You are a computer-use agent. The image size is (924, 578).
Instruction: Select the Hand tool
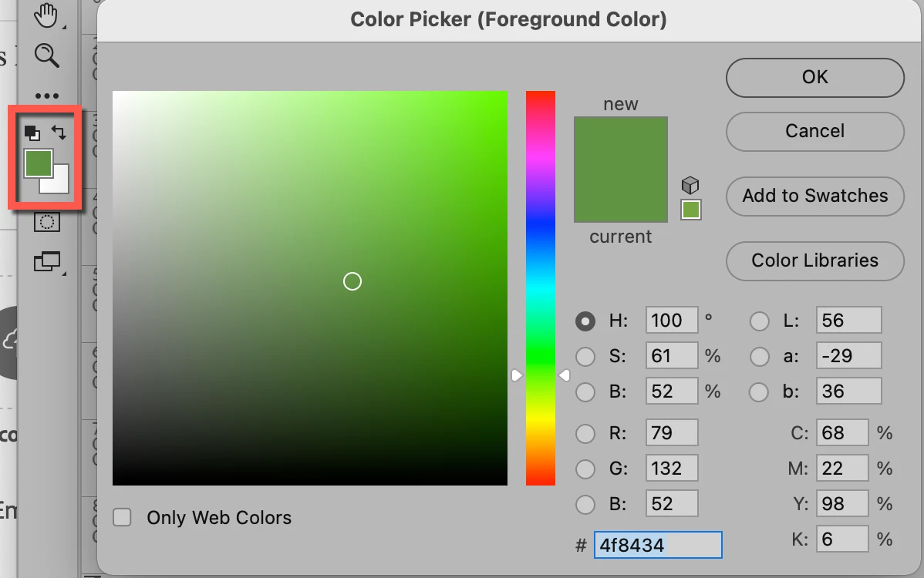[46, 15]
